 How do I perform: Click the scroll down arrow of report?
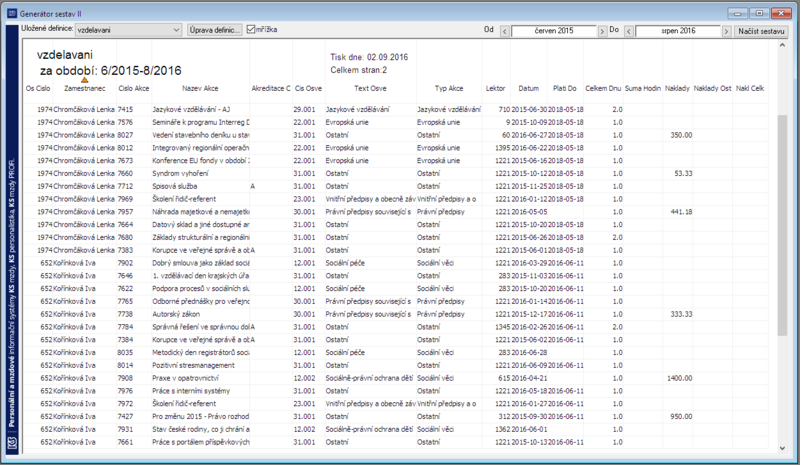782,448
